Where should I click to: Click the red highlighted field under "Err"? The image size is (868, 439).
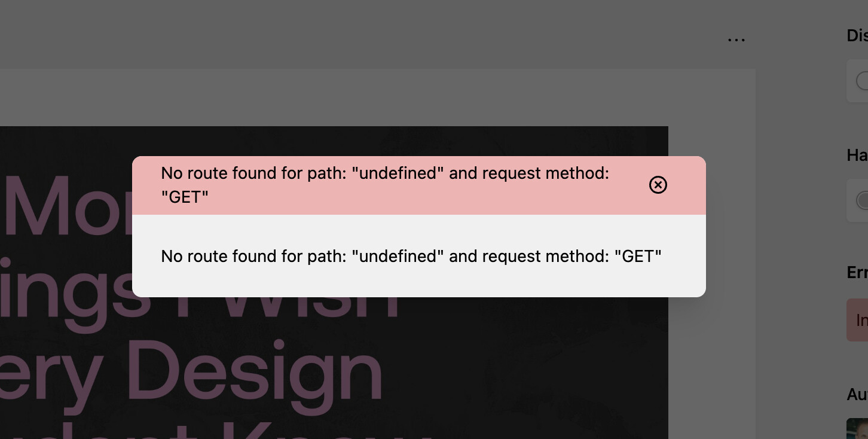[857, 320]
